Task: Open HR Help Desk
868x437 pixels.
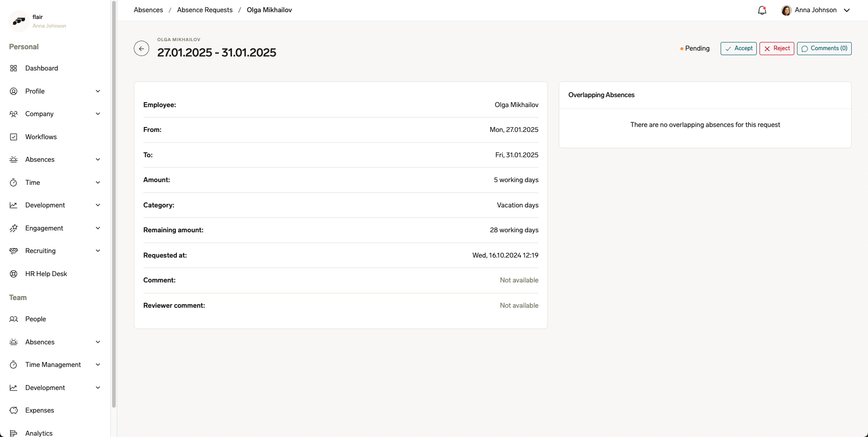Action: (46, 273)
